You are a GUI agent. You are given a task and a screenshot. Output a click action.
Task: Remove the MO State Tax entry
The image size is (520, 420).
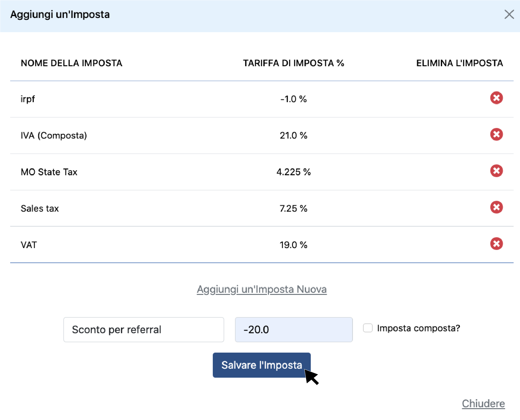tap(496, 171)
